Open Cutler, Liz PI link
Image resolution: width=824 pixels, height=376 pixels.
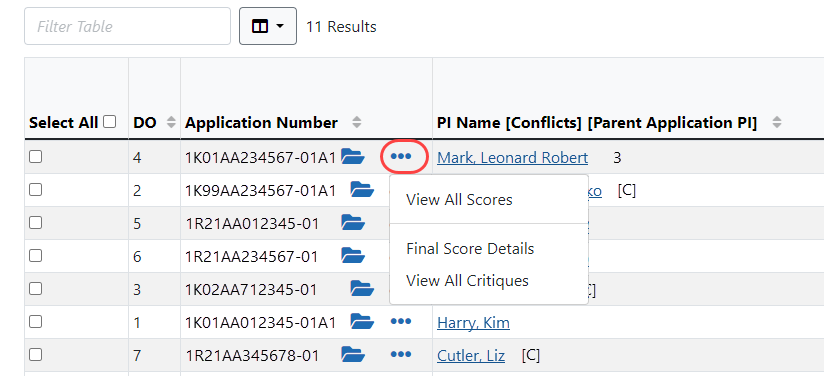(471, 356)
